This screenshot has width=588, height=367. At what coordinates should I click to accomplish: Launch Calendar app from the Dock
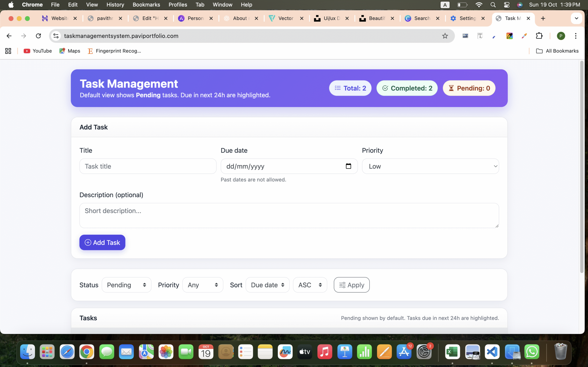(206, 351)
